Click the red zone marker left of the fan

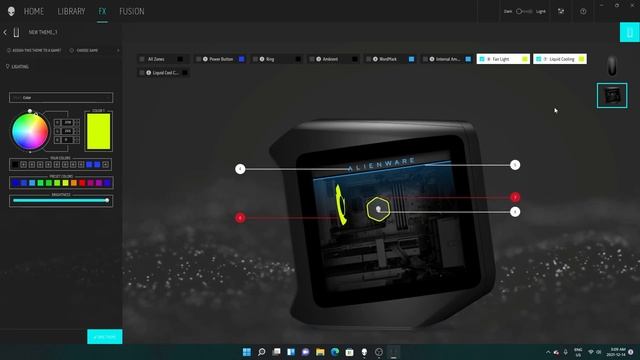(240, 218)
